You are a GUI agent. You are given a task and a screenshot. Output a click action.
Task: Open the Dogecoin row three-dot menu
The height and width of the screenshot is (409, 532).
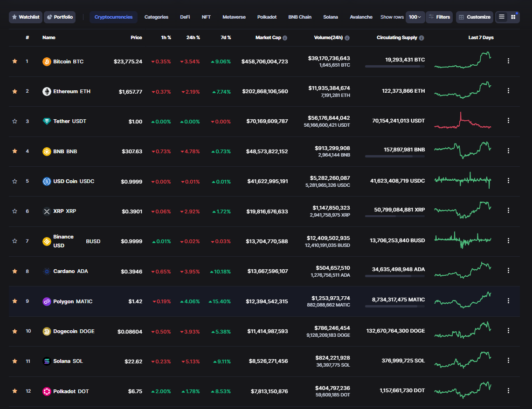[508, 330]
